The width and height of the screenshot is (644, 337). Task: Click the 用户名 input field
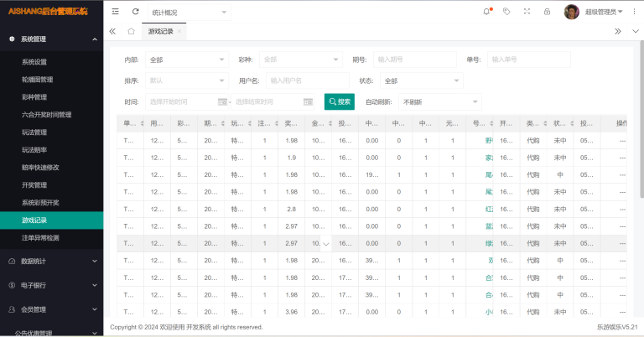click(308, 81)
